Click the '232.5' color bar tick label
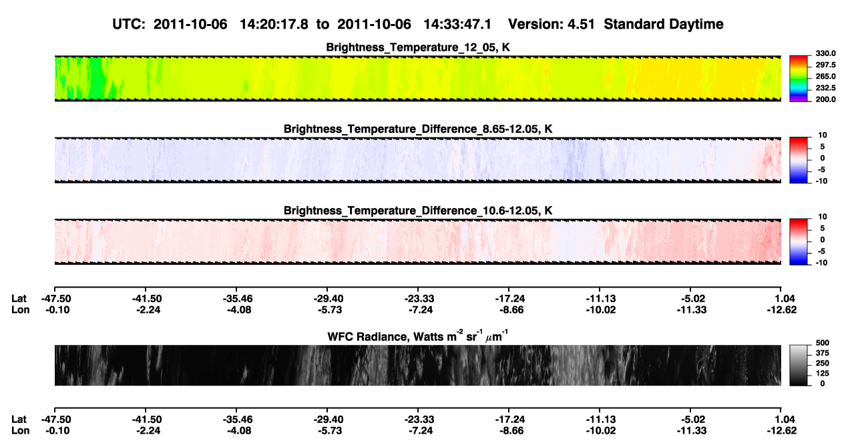868x445 pixels. click(x=826, y=88)
